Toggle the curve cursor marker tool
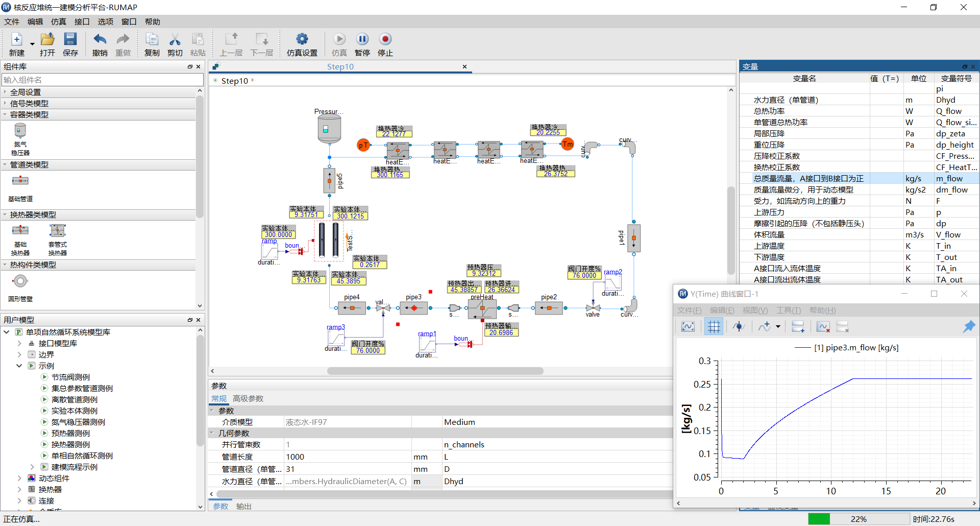 (x=739, y=327)
